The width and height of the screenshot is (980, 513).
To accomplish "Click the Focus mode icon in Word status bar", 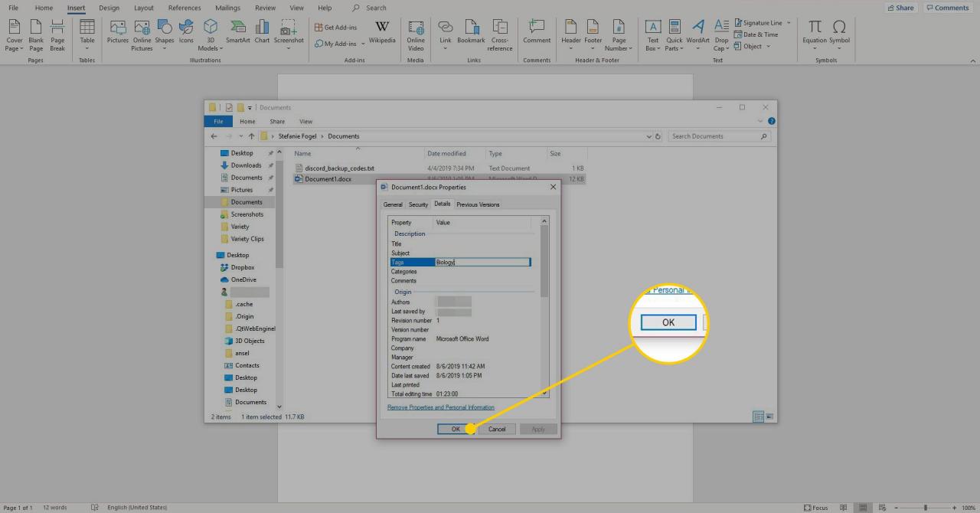I will tap(816, 508).
